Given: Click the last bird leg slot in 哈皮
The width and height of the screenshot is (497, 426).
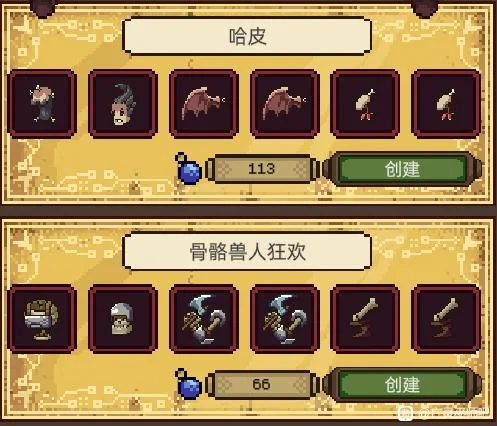Looking at the screenshot, I should (x=446, y=104).
